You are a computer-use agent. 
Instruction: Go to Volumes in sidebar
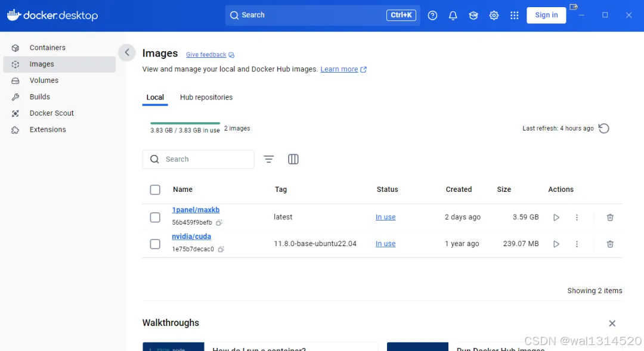coord(59,80)
